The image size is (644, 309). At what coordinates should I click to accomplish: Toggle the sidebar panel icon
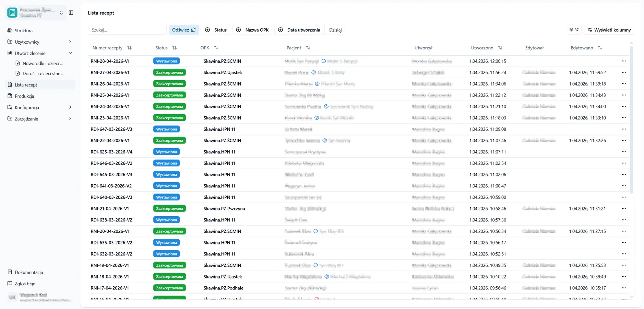71,13
